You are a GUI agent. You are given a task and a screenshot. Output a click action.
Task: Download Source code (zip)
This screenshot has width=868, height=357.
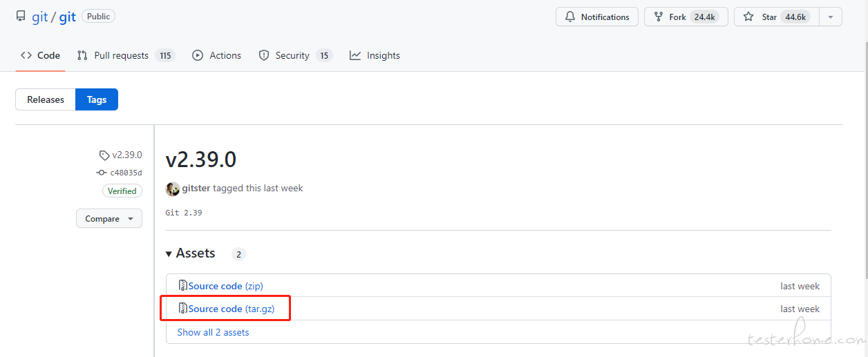click(225, 286)
